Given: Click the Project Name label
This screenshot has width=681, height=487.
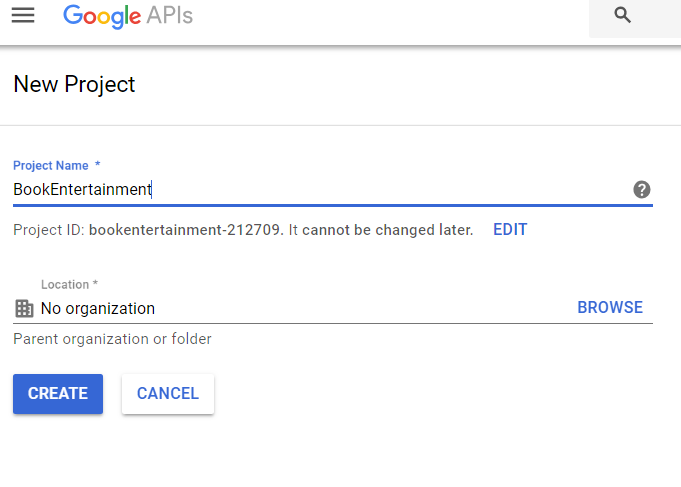Looking at the screenshot, I should pos(56,166).
